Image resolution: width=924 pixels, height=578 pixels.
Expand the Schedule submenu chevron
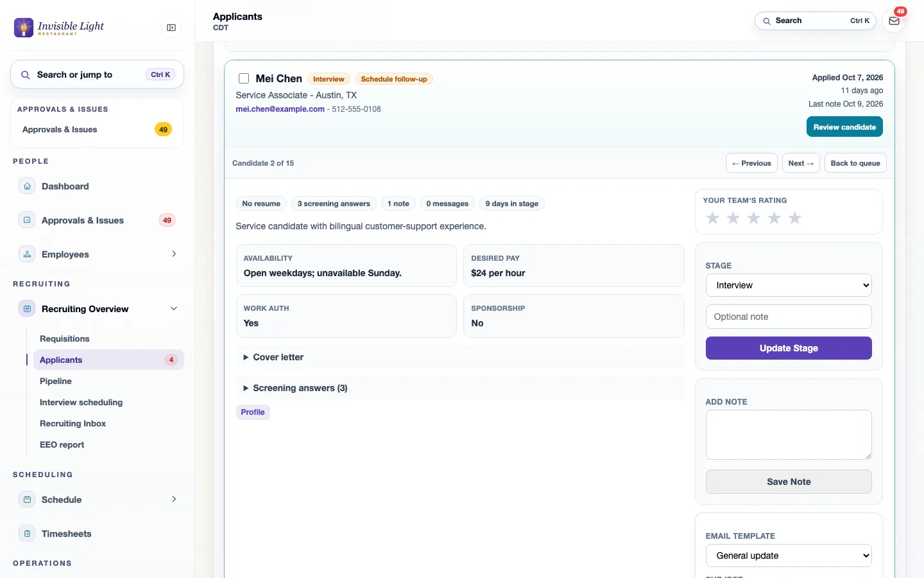click(174, 500)
